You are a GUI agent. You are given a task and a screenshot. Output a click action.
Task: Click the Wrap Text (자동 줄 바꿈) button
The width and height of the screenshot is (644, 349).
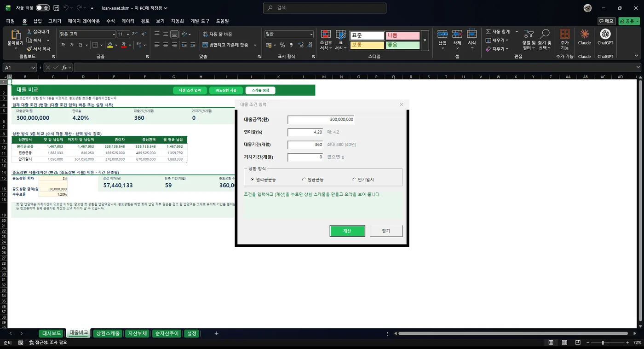217,34
